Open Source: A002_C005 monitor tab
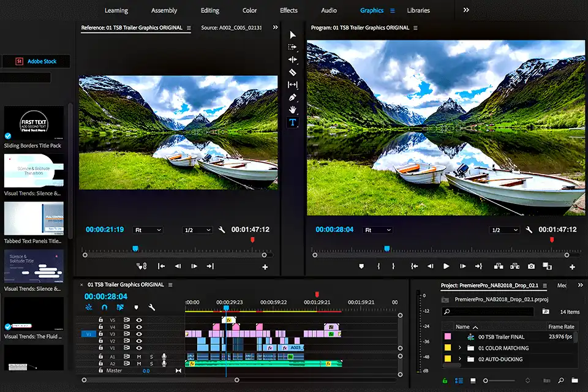Viewport: 588px width, 392px height. [x=232, y=28]
